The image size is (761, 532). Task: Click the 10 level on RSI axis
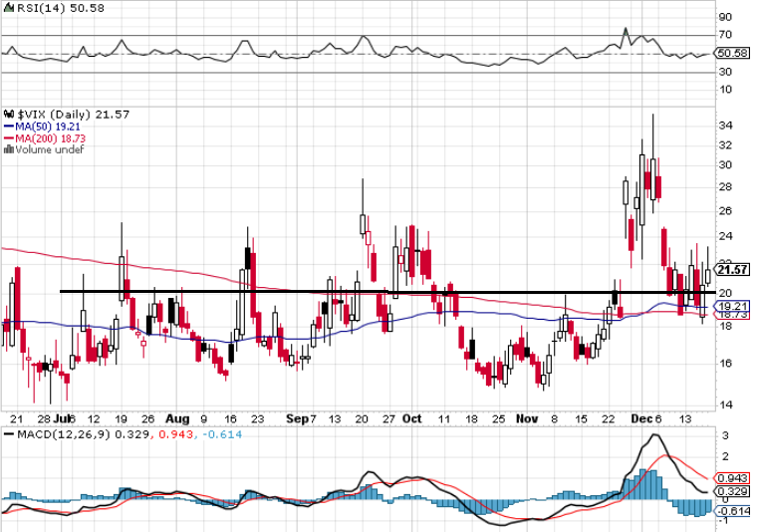pos(725,90)
